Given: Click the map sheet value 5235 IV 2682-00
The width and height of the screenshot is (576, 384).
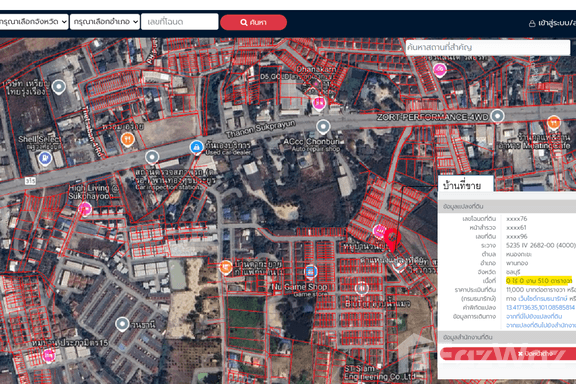Looking at the screenshot, I should pyautogui.click(x=540, y=245).
